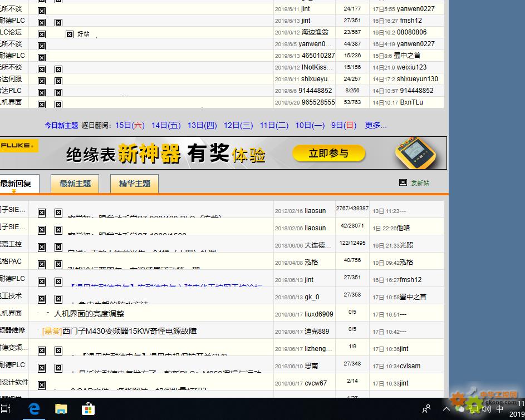This screenshot has width=525, height=420.
Task: Open the 13日(四) daily link
Action: pos(202,126)
